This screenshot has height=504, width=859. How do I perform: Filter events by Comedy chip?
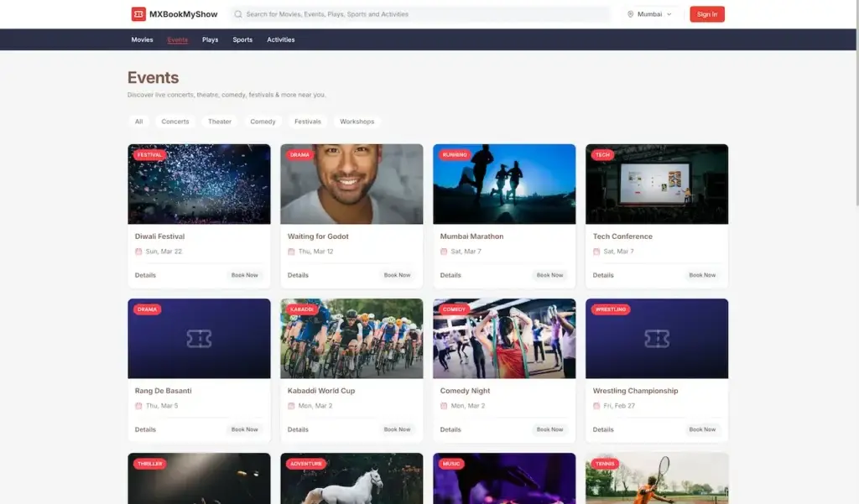263,122
